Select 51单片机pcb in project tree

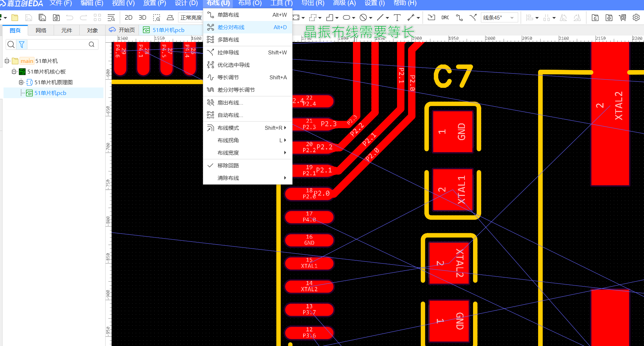pyautogui.click(x=50, y=93)
